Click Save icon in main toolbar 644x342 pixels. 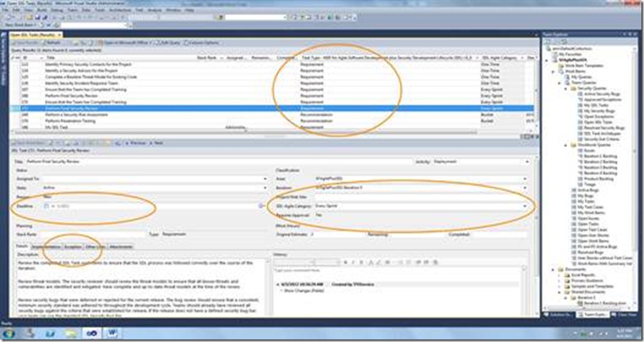click(37, 17)
